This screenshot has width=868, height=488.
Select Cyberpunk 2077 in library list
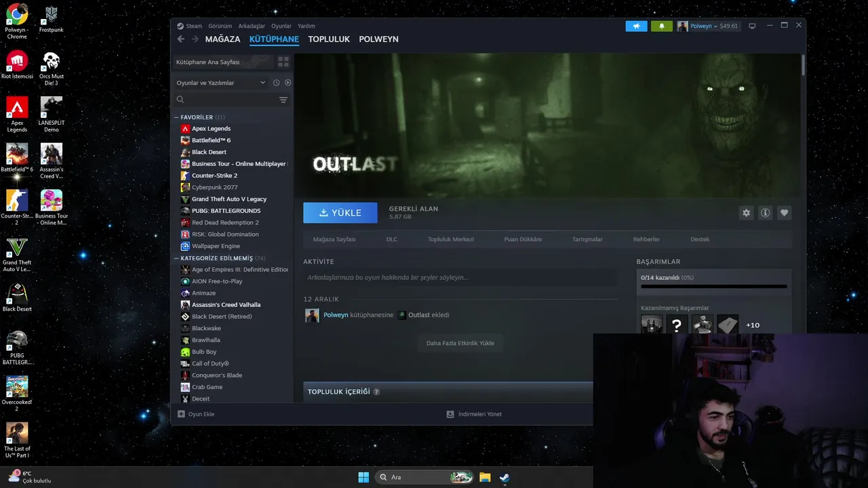[214, 187]
